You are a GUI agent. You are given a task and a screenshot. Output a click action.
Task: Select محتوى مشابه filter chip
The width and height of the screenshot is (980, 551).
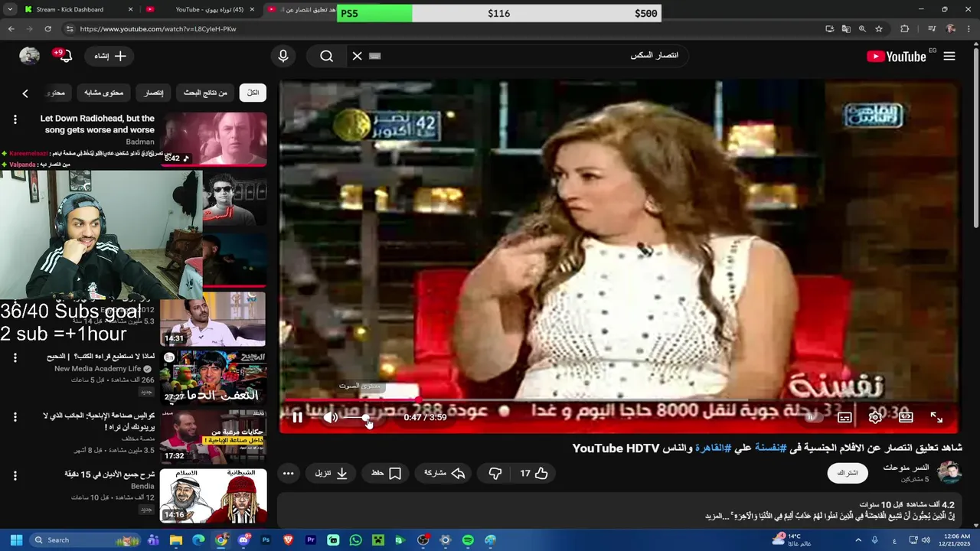103,93
